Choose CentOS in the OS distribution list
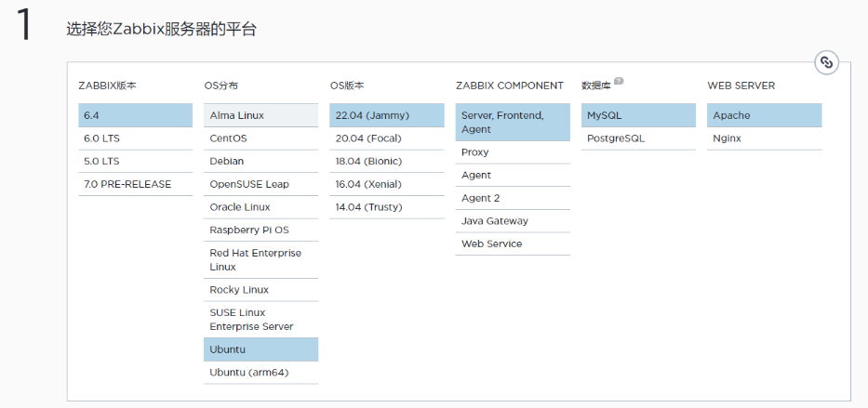 pyautogui.click(x=260, y=138)
